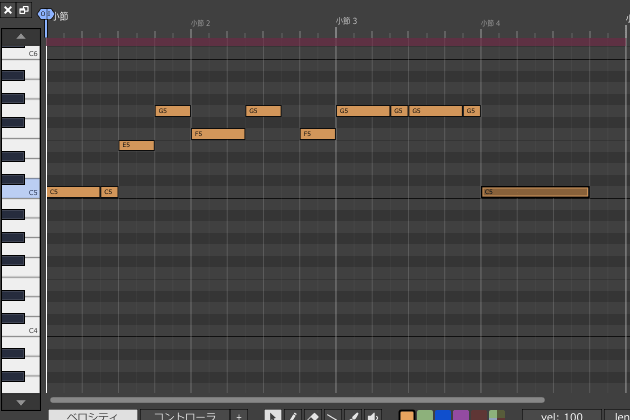Open the ベロシティ tab
The width and height of the screenshot is (630, 420).
tap(93, 415)
